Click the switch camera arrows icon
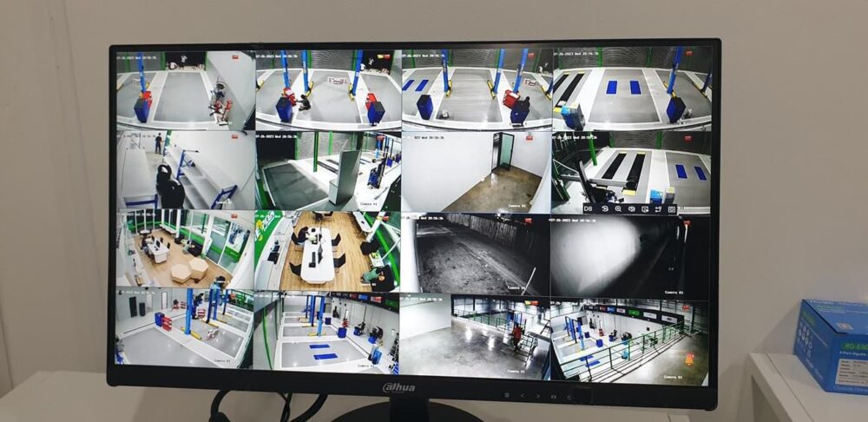The height and width of the screenshot is (422, 868). pyautogui.click(x=658, y=209)
